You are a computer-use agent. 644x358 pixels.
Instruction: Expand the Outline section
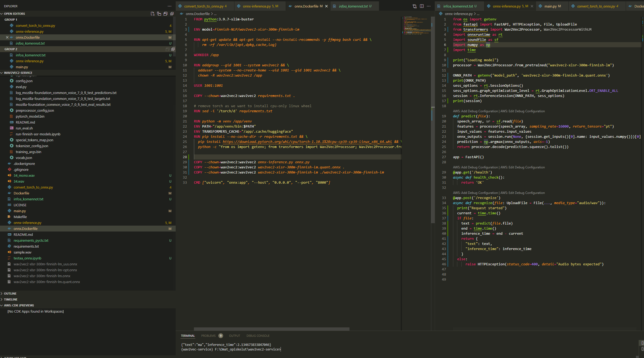(10, 294)
